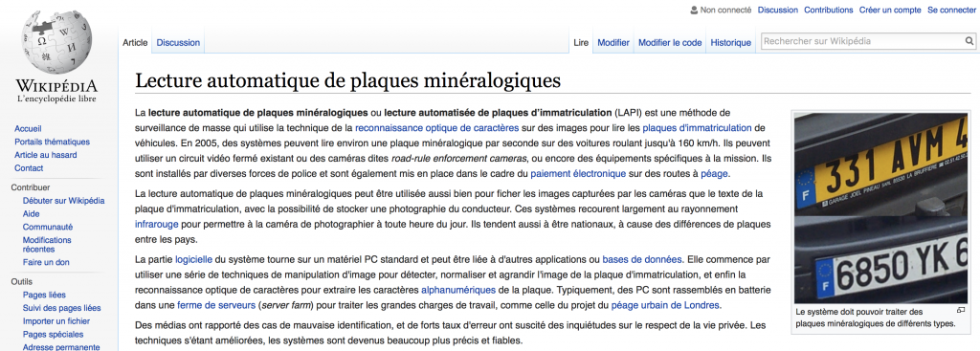Viewport: 980px width, 351px height.
Task: Open the Contributions link
Action: (x=828, y=10)
